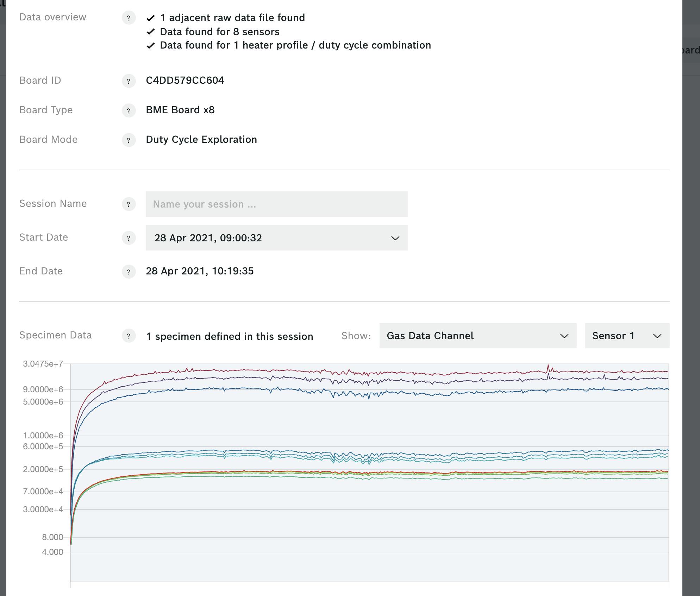Open the Board Mode help tooltip

128,140
